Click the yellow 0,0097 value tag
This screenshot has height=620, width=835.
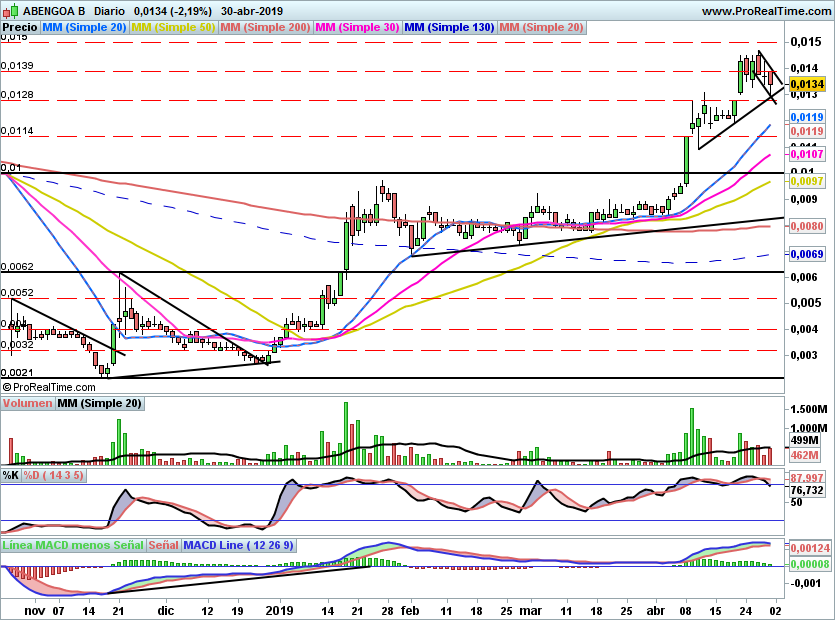[x=807, y=181]
